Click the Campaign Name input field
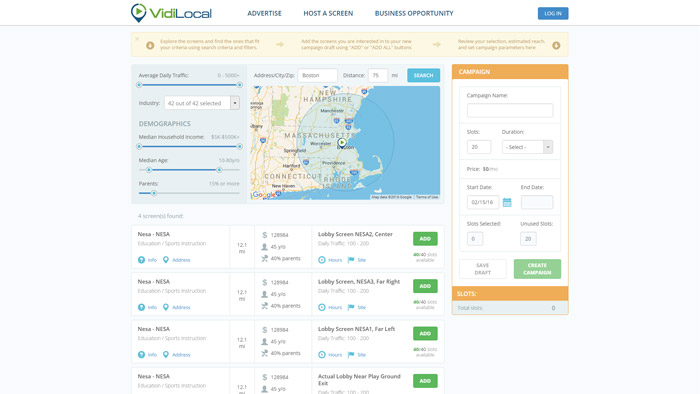The height and width of the screenshot is (394, 700). pyautogui.click(x=510, y=110)
